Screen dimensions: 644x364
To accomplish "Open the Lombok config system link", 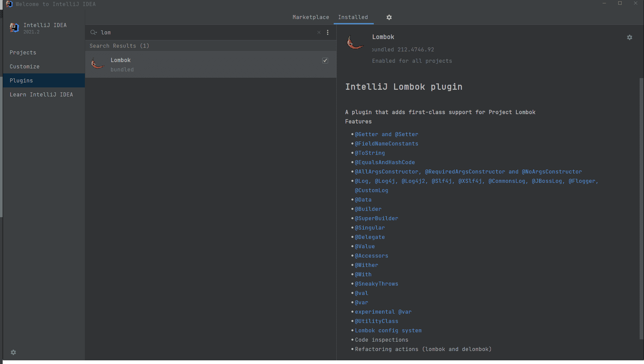I will (388, 331).
